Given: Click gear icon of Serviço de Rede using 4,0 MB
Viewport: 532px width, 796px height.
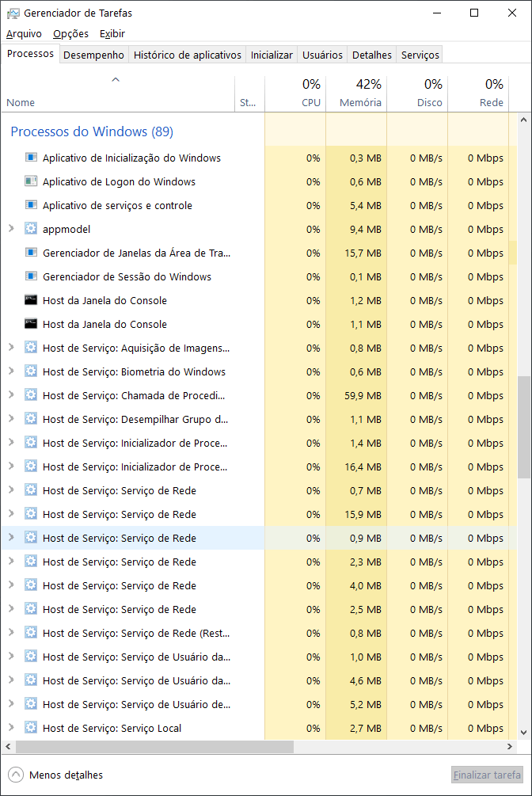Looking at the screenshot, I should click(31, 585).
